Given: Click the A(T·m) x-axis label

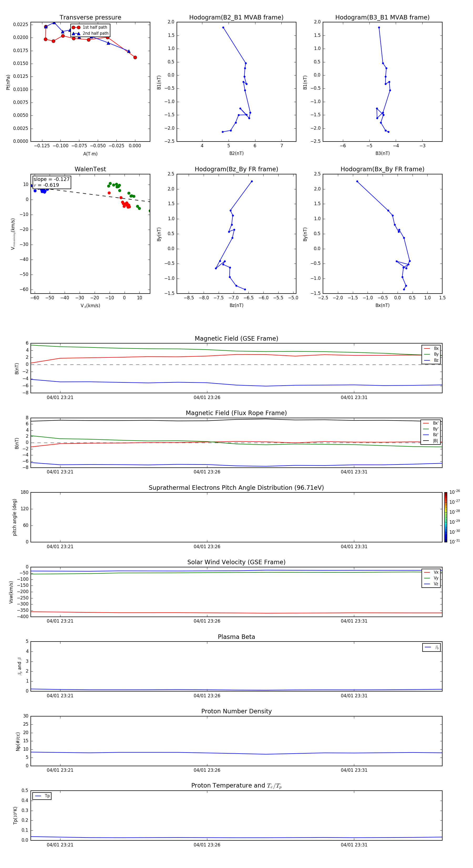Looking at the screenshot, I should [90, 154].
